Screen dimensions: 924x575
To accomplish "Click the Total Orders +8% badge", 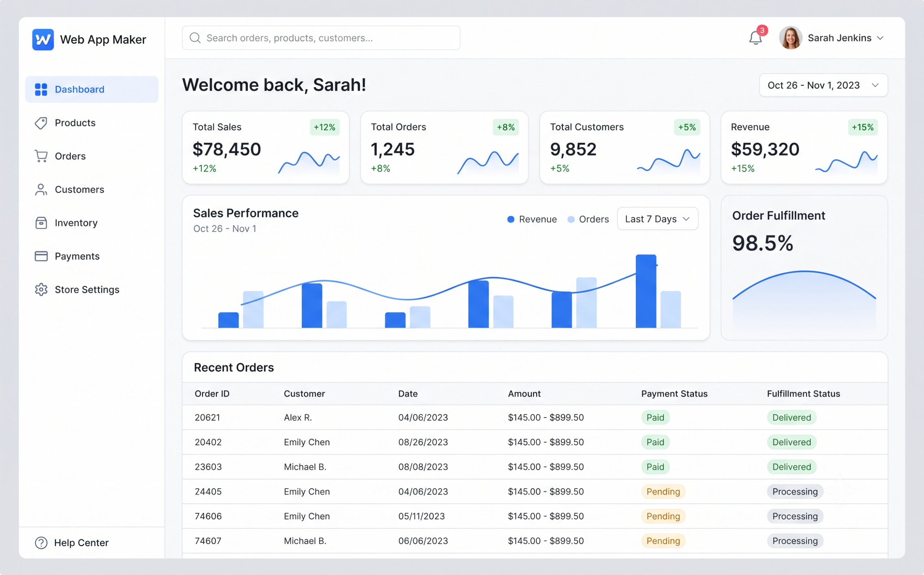I will pos(506,127).
